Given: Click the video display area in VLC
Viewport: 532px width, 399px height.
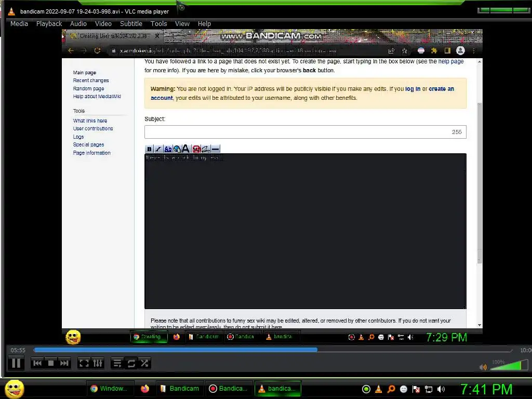Looking at the screenshot, I should [x=272, y=187].
